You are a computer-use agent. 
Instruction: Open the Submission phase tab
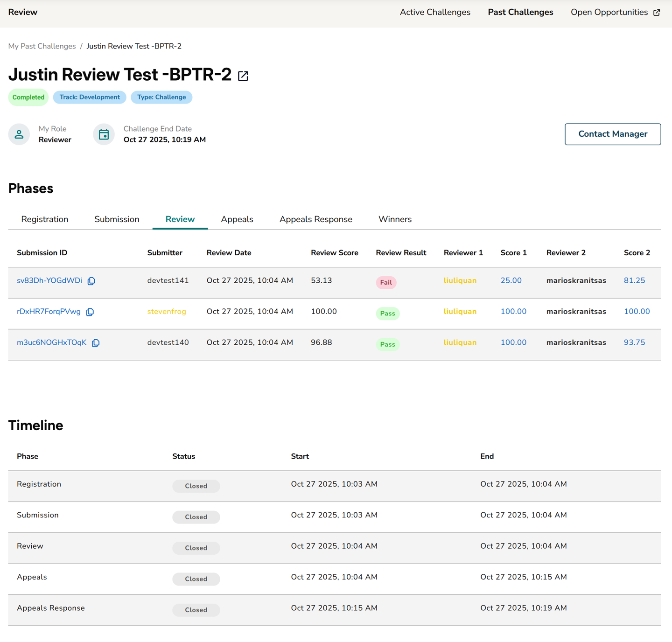pos(117,219)
